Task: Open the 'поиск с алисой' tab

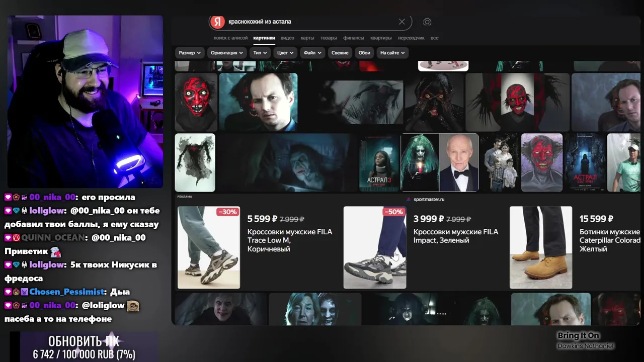Action: coord(230,38)
